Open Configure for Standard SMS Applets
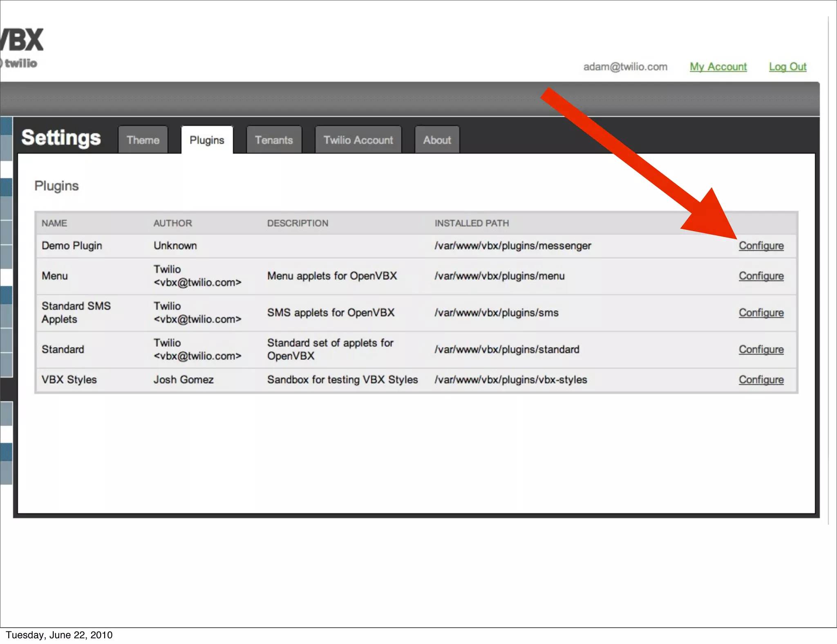 [x=761, y=313]
